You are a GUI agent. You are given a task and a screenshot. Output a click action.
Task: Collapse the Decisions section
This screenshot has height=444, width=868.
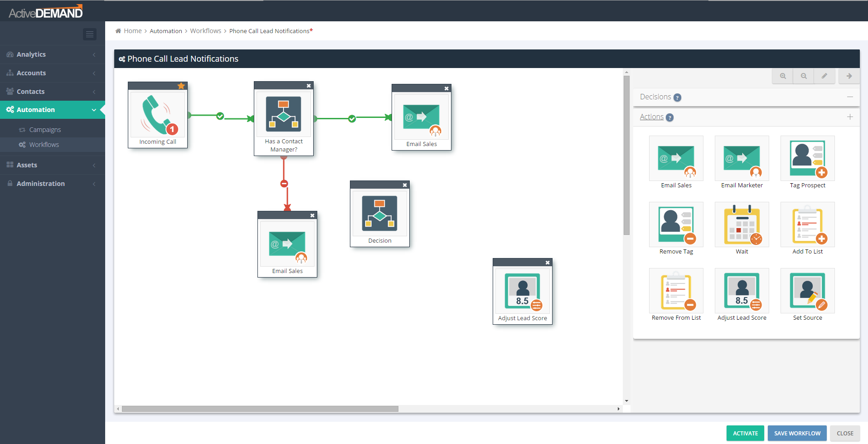point(850,97)
